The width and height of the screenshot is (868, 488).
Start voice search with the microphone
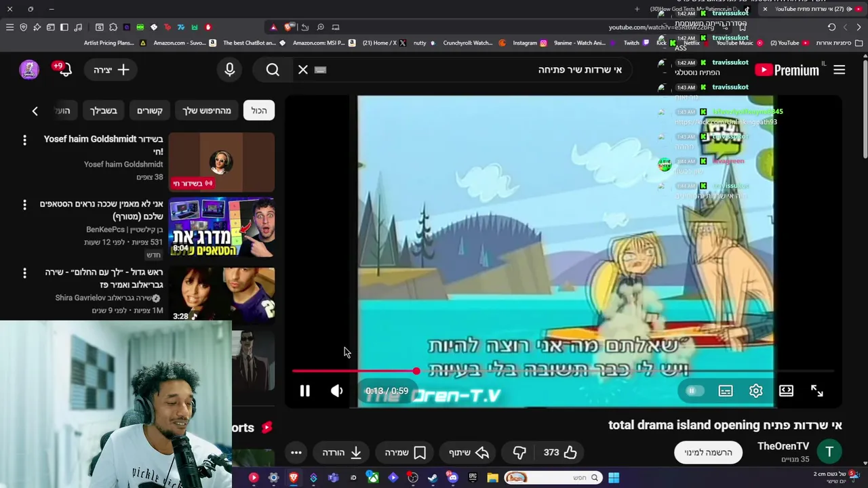(229, 70)
